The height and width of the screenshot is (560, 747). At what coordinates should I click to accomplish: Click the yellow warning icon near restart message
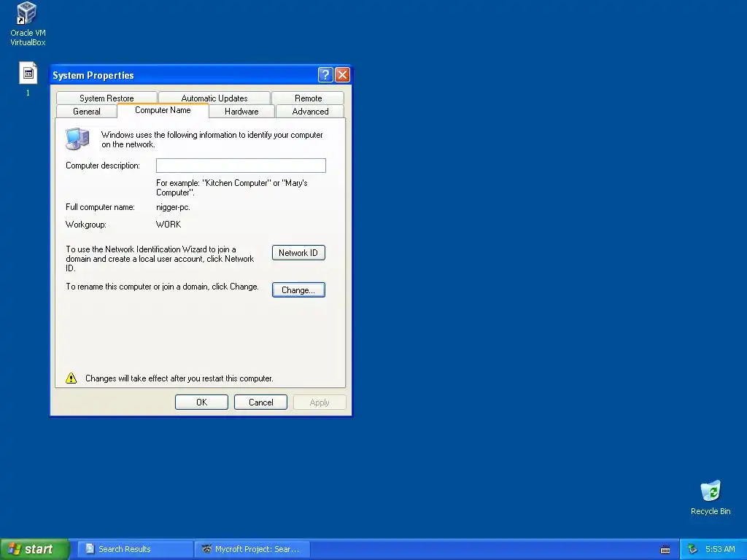tap(71, 378)
